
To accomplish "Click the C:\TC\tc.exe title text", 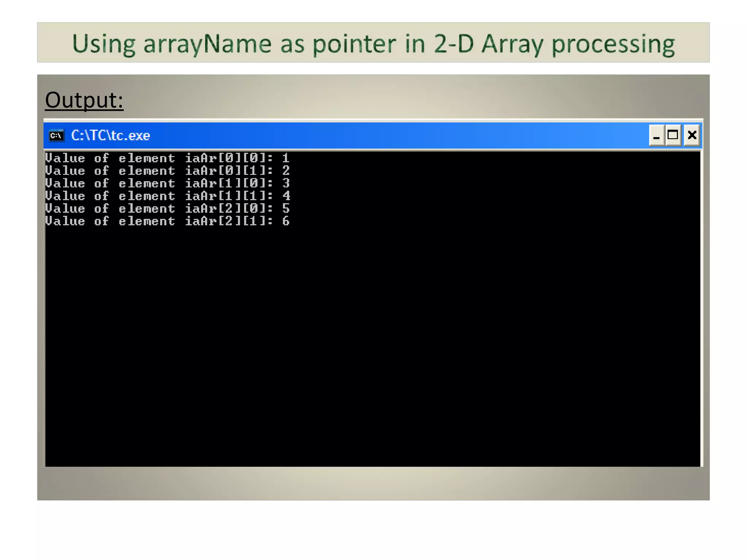I will coord(111,136).
